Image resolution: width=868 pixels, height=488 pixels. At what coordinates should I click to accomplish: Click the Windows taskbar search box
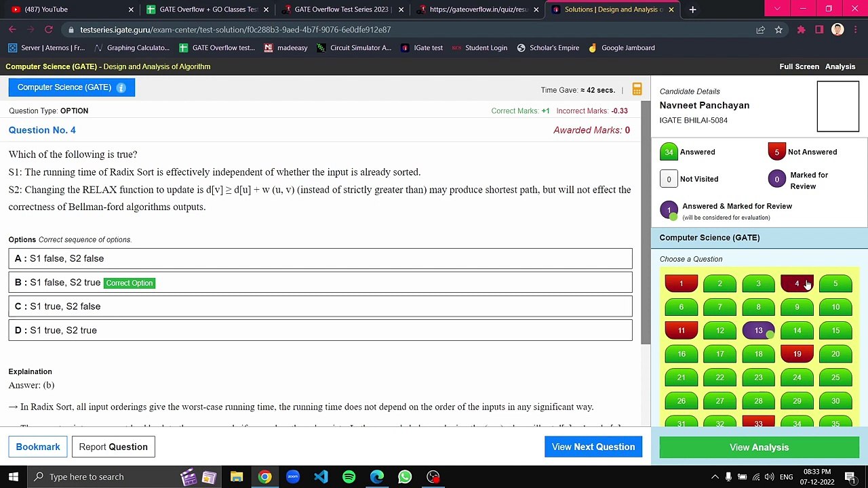[x=102, y=477]
